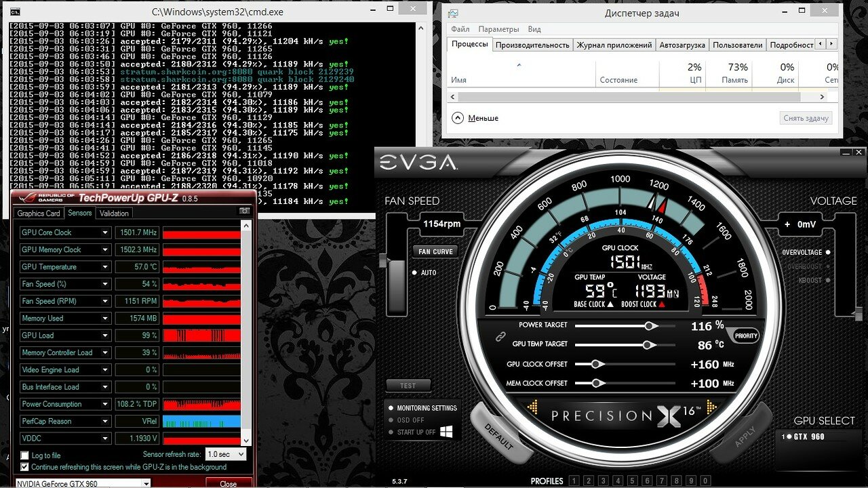Click the FAN CURVE button
Image resolution: width=868 pixels, height=488 pixels.
point(435,251)
